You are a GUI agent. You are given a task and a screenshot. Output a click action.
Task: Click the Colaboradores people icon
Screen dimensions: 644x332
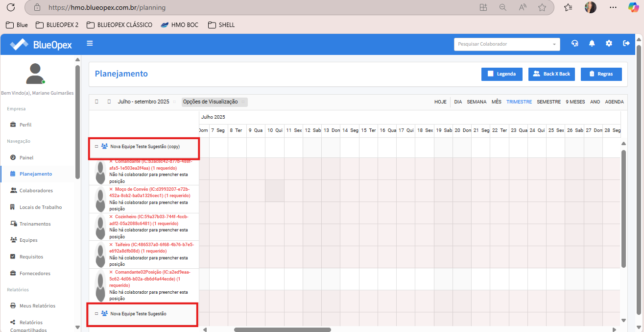click(13, 191)
